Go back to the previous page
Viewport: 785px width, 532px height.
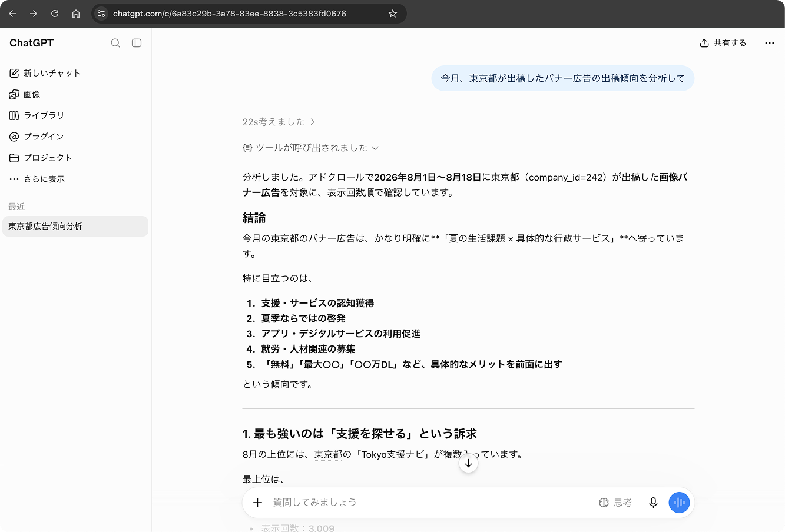click(12, 14)
